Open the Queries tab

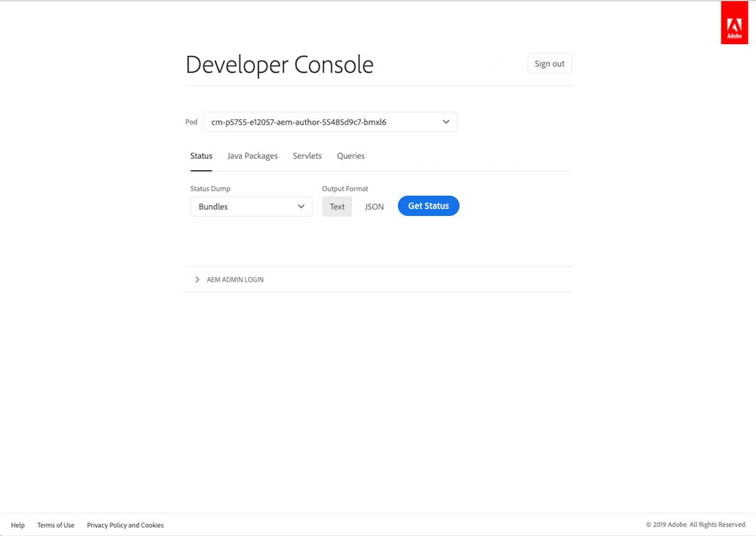pyautogui.click(x=350, y=156)
